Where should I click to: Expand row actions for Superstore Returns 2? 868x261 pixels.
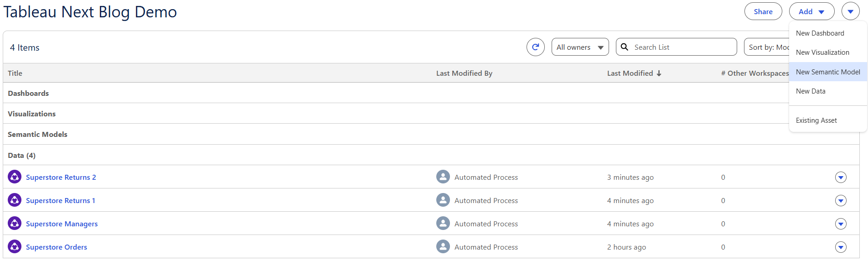point(841,177)
